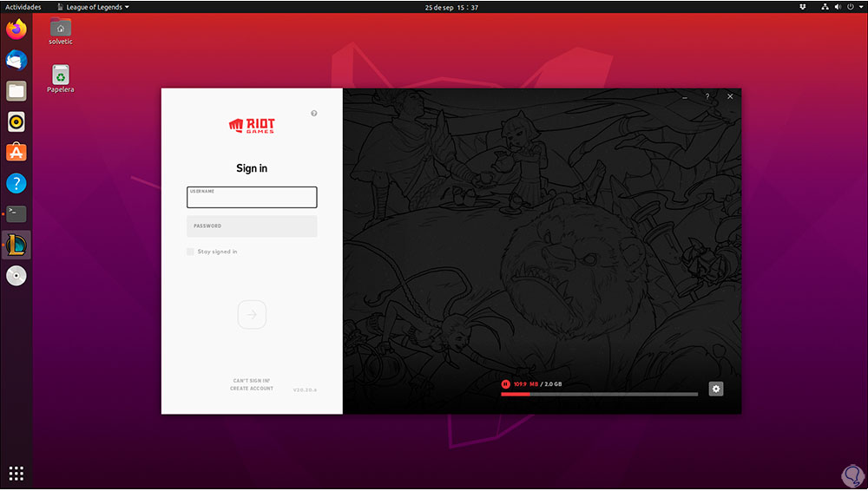Open the clock showing 25 de sep 15:37
Screen dimensions: 868x491
click(451, 7)
